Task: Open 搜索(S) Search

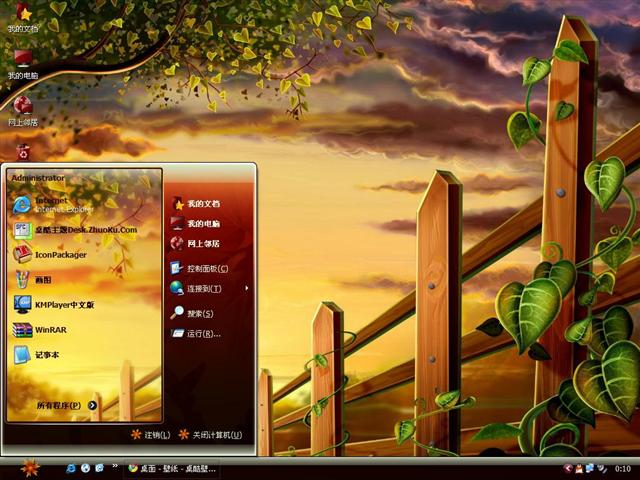Action: coord(192,313)
